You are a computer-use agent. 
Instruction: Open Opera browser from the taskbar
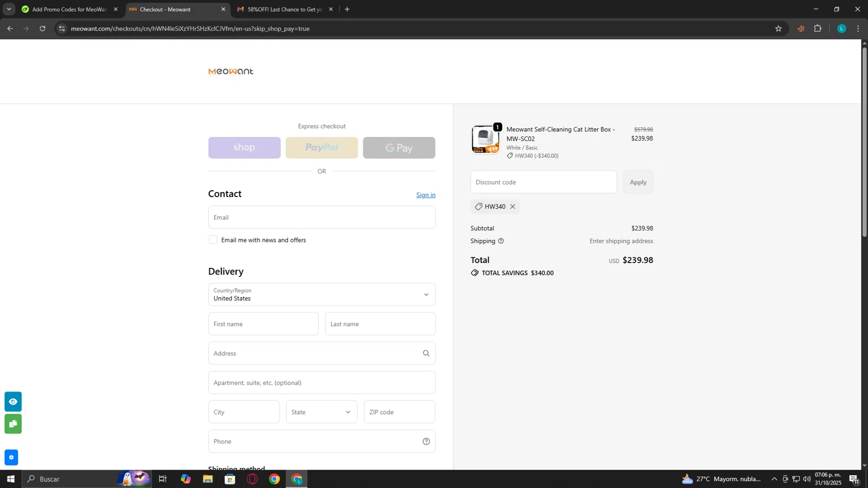click(252, 479)
